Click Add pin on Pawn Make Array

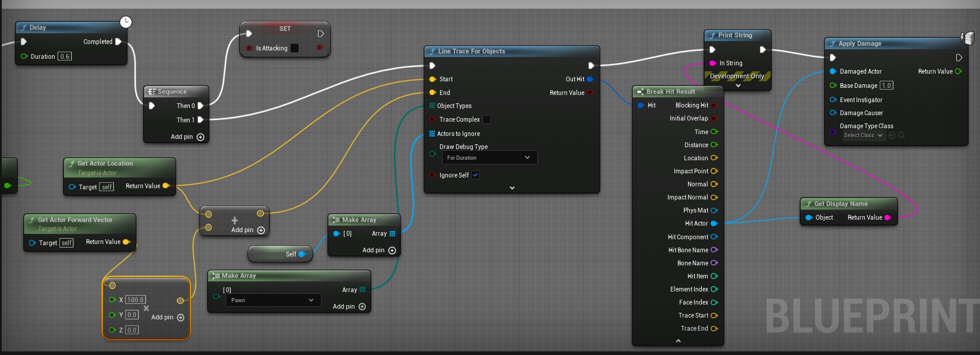click(x=362, y=307)
